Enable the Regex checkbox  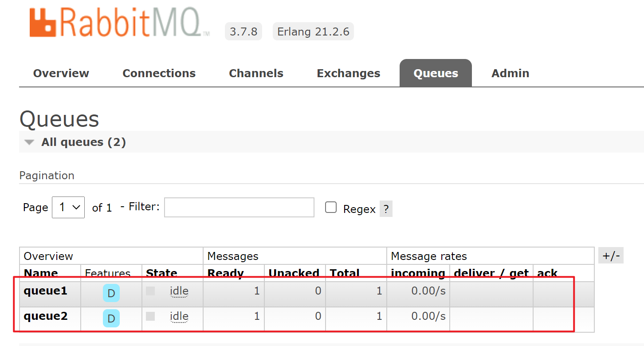coord(331,207)
